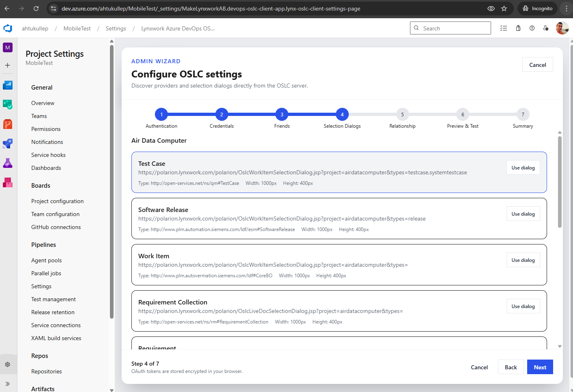The image size is (573, 392).
Task: Open the work items list icon in header
Action: (504, 28)
